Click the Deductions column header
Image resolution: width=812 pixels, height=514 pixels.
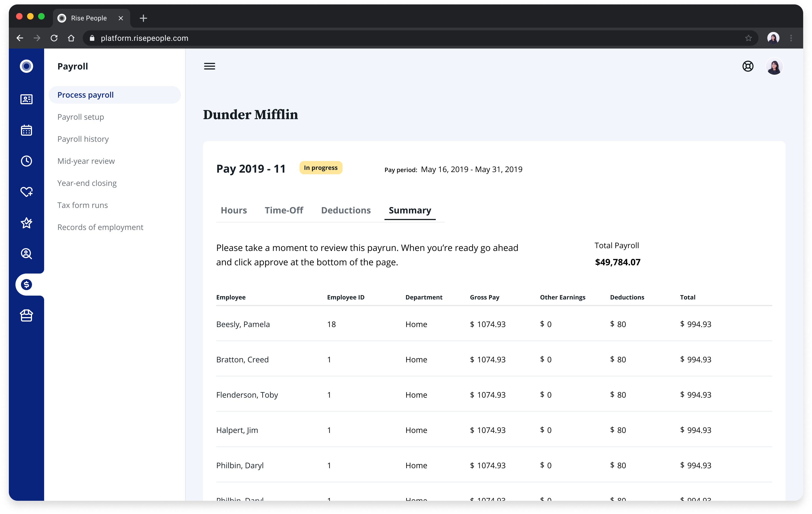point(627,297)
